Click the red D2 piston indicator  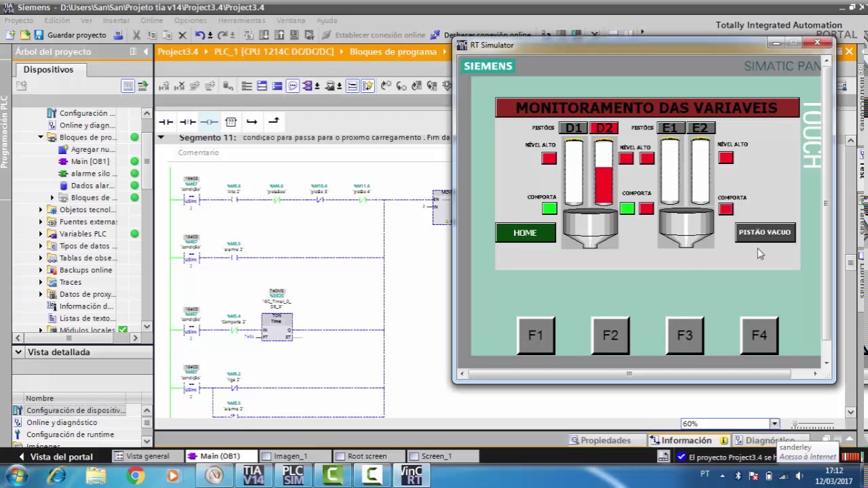tap(604, 128)
